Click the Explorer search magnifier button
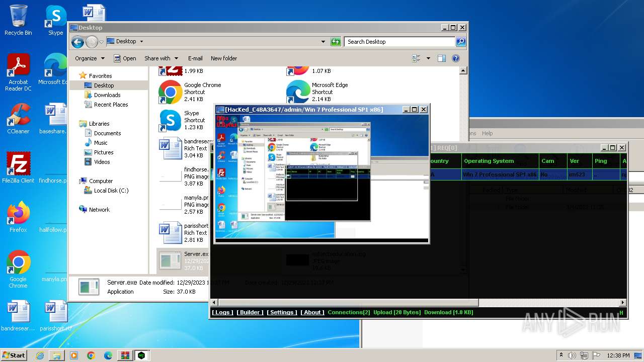Image resolution: width=644 pixels, height=362 pixels. pos(460,42)
